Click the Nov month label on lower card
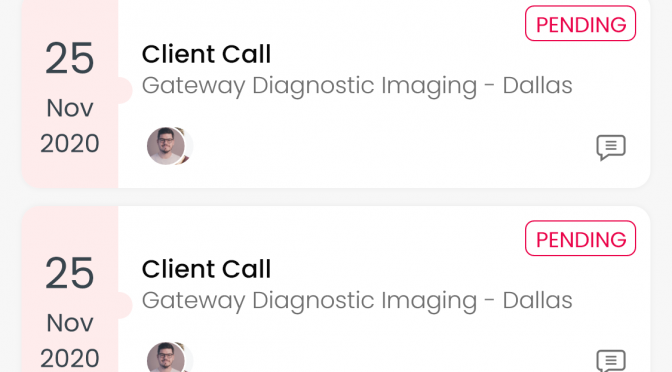Screen dimensions: 672x372 click(x=70, y=323)
